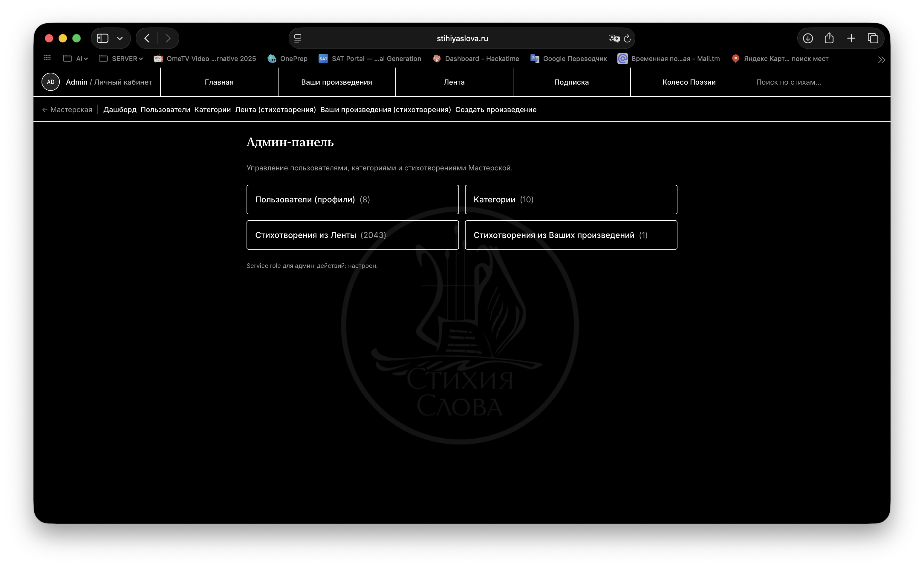Open a new tab with the plus icon
The height and width of the screenshot is (568, 924).
851,38
